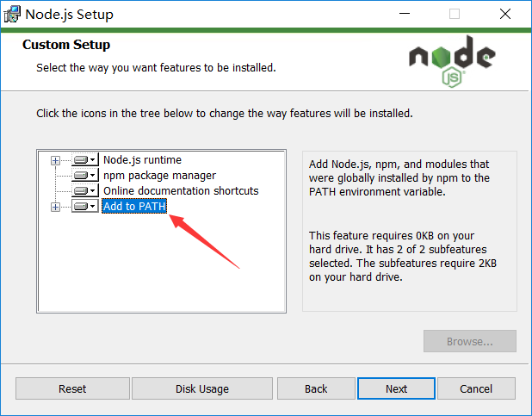Go Back to previous setup step

[x=316, y=388]
